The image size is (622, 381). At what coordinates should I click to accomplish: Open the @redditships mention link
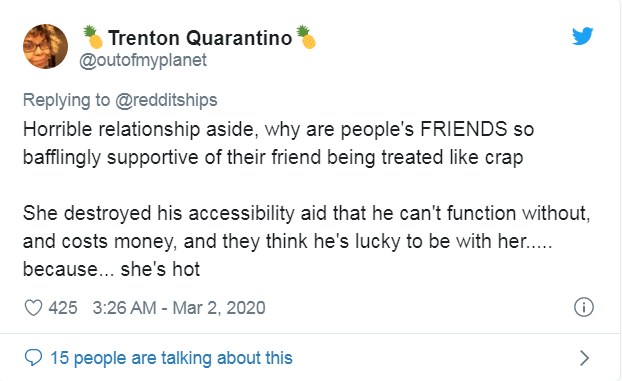[166, 100]
